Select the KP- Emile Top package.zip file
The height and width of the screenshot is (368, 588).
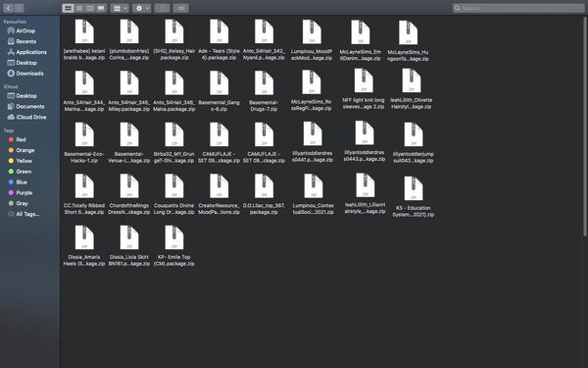tap(174, 246)
